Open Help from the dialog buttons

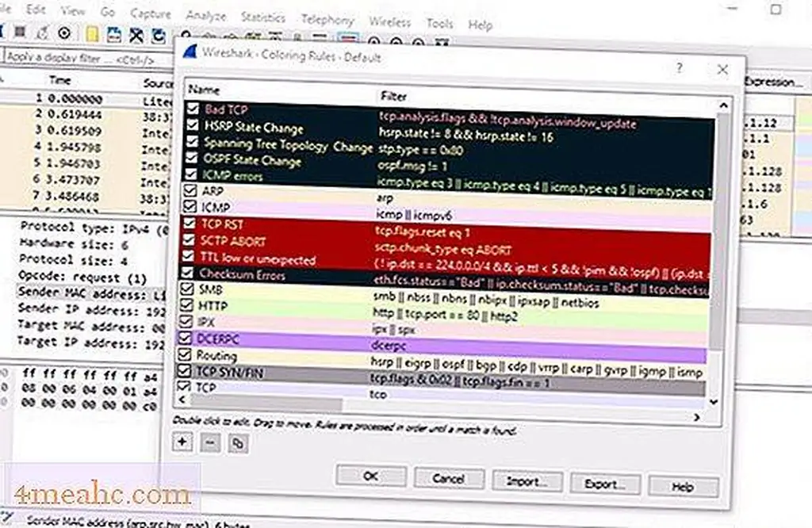tap(683, 487)
